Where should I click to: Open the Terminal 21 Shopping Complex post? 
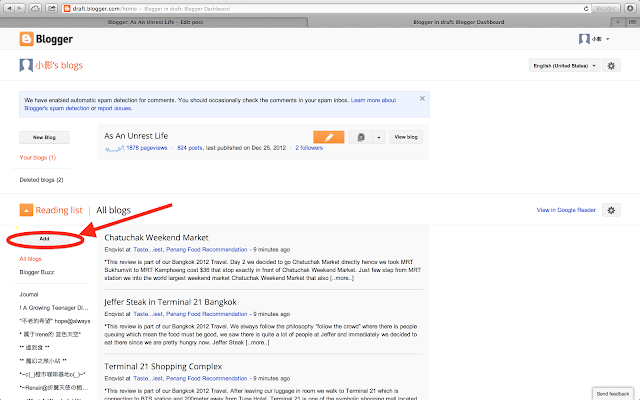(x=163, y=367)
